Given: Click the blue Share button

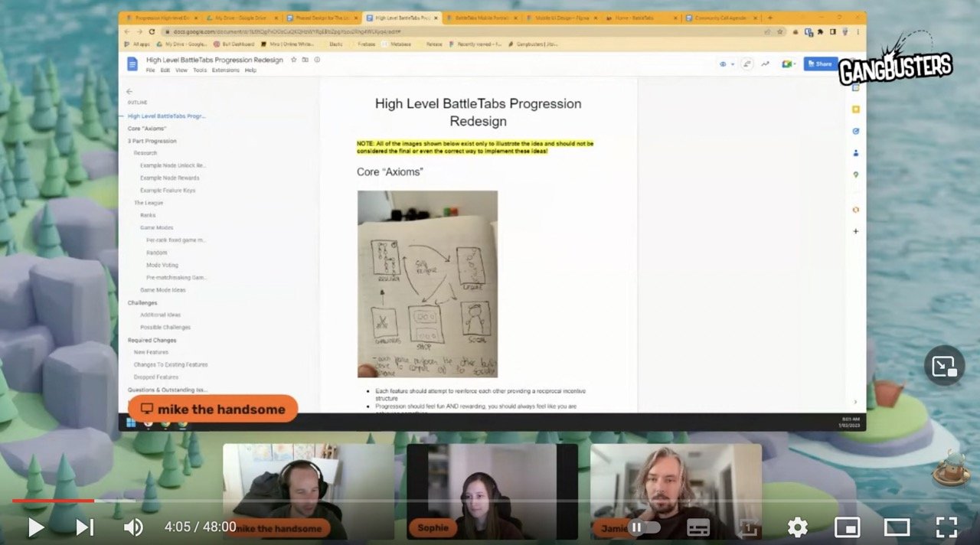Looking at the screenshot, I should coord(820,64).
